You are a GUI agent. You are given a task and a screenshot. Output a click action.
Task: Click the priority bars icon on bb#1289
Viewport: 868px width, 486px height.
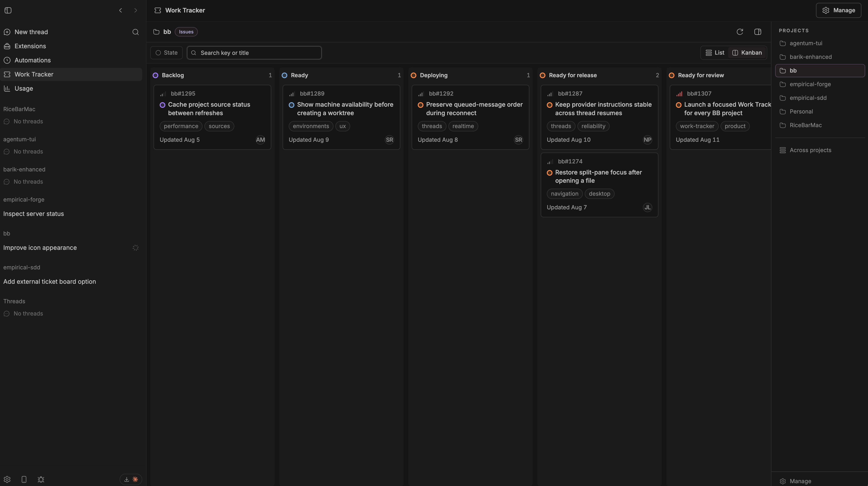click(x=292, y=94)
